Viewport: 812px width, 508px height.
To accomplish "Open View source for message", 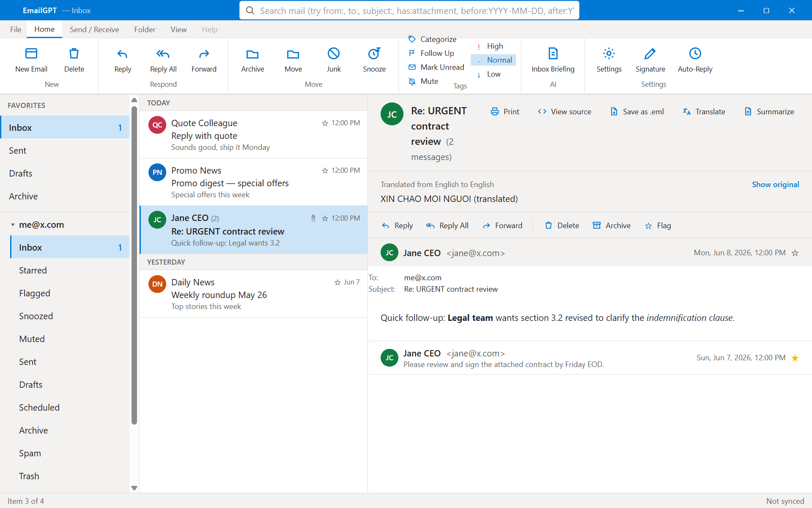I will [x=564, y=112].
